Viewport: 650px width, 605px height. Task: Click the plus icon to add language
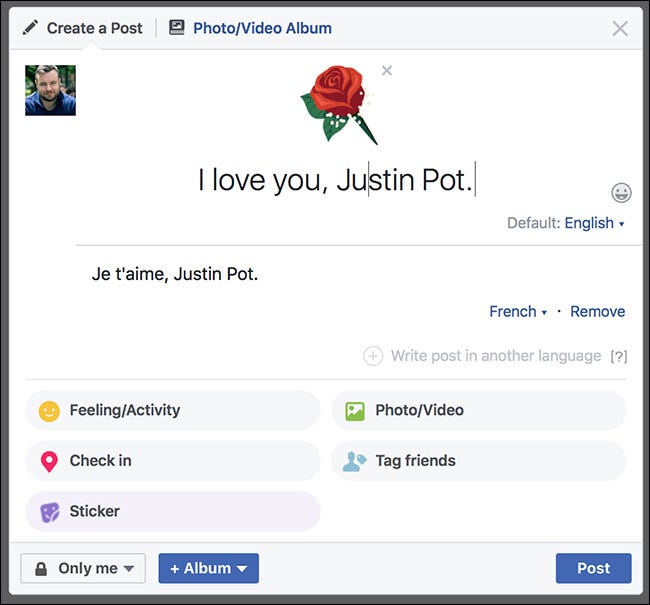coord(373,356)
